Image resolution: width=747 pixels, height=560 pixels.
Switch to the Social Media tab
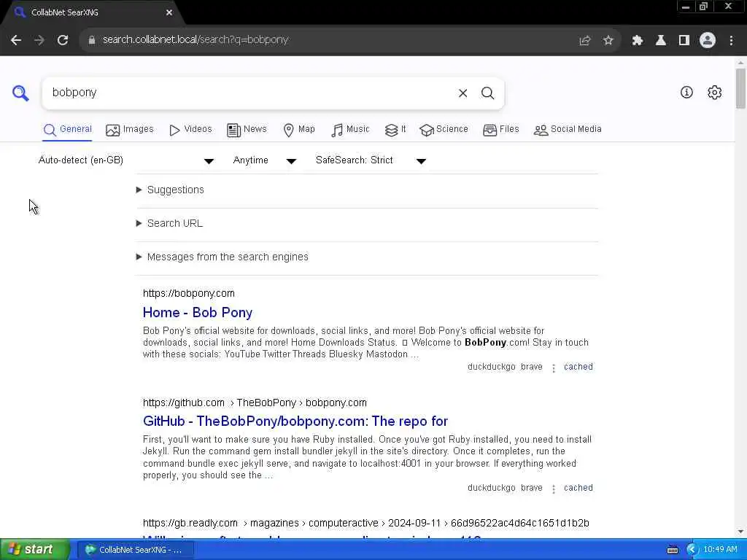tap(568, 130)
